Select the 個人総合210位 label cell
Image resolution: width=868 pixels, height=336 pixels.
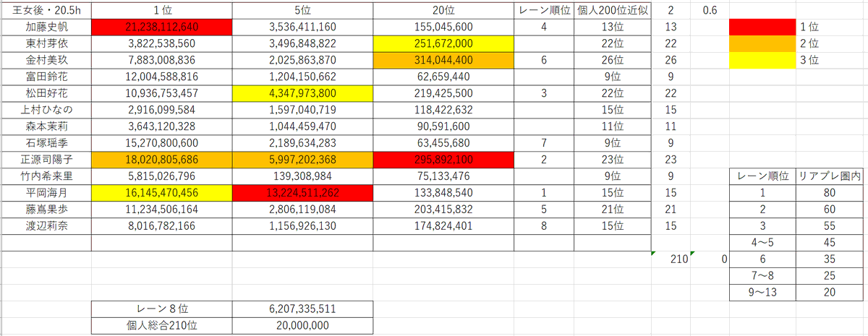click(x=162, y=326)
